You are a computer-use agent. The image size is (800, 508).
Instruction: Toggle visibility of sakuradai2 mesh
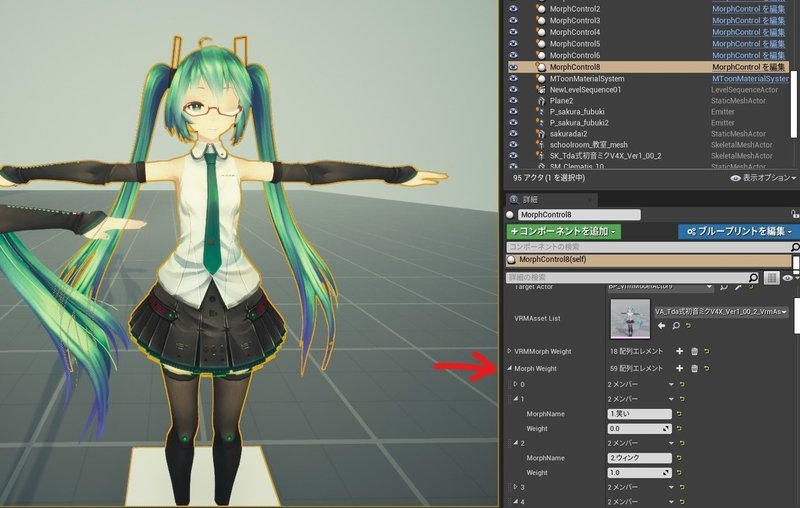pyautogui.click(x=513, y=134)
